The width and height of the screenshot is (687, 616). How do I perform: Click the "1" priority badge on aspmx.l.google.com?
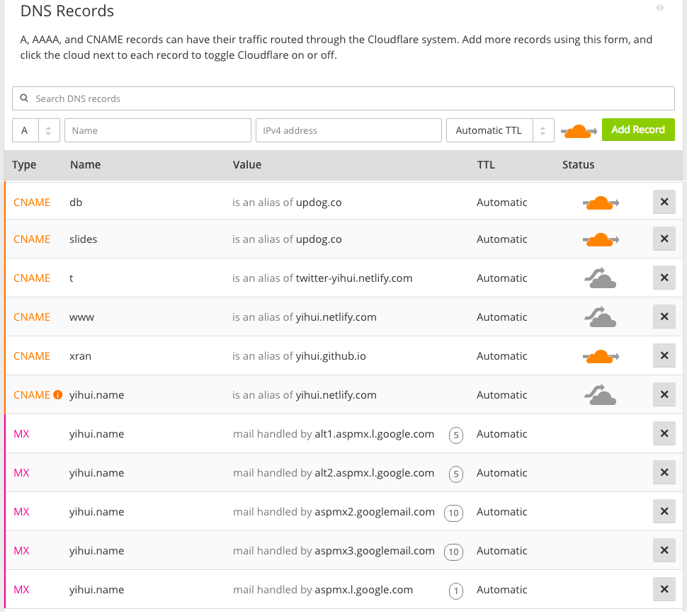click(x=455, y=591)
